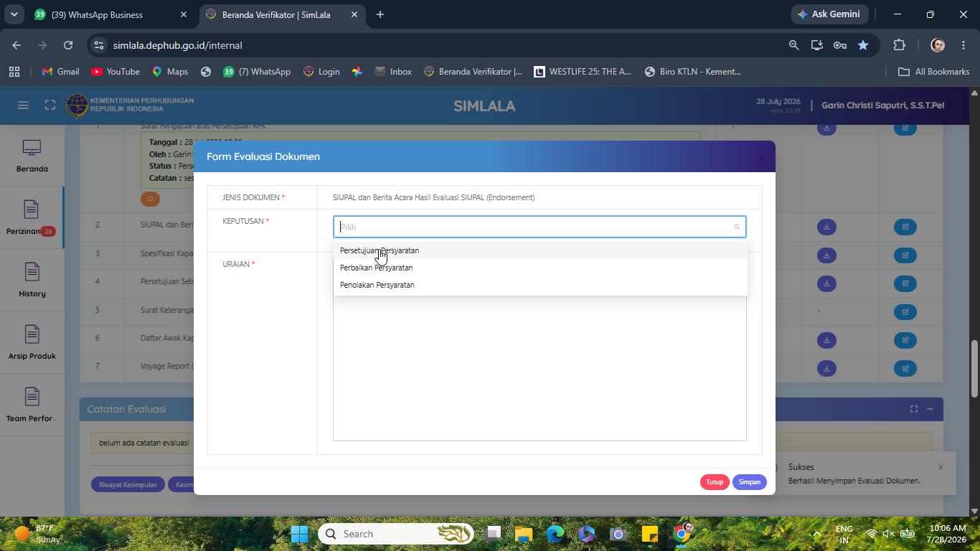The image size is (980, 551).
Task: Expand Catatan Evaluasi panel to fullscreen
Action: [x=914, y=409]
